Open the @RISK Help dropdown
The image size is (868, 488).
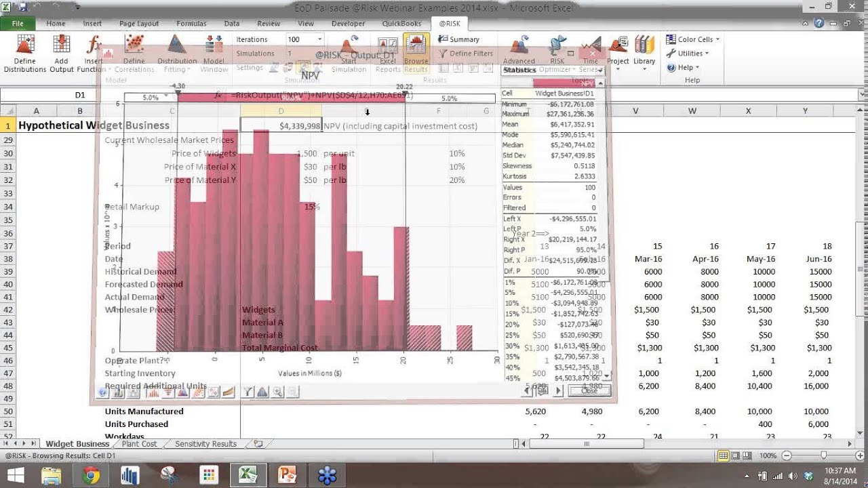(683, 68)
